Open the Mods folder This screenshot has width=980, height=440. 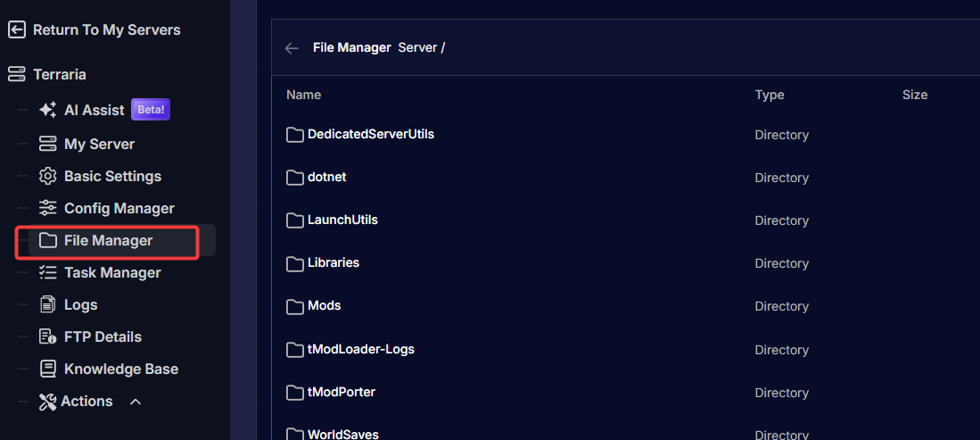click(x=324, y=305)
